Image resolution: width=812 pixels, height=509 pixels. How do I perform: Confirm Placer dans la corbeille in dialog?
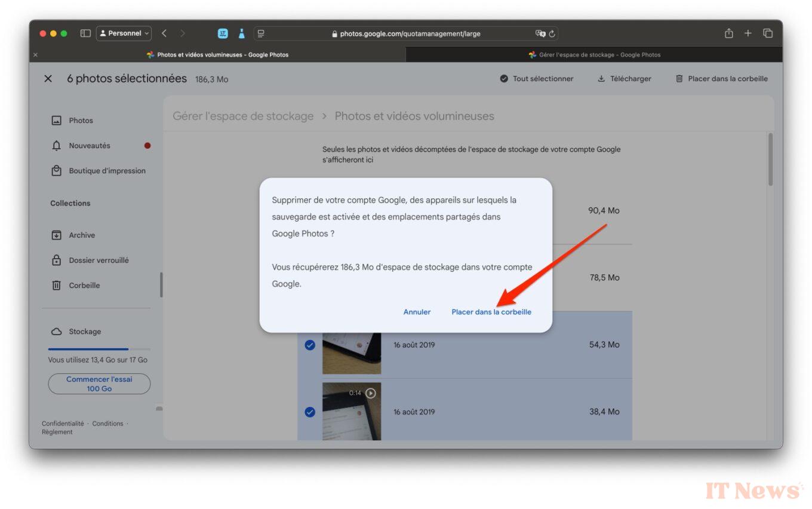pyautogui.click(x=491, y=312)
